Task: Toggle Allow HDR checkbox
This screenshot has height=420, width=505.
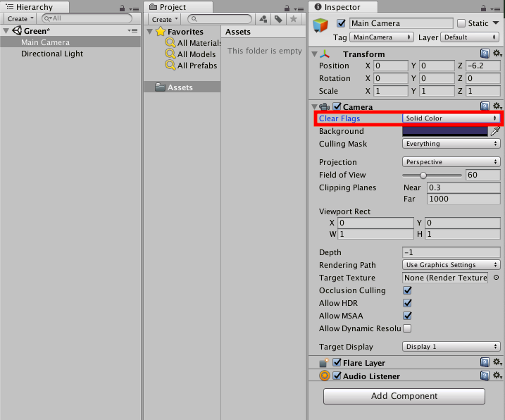Action: point(407,303)
